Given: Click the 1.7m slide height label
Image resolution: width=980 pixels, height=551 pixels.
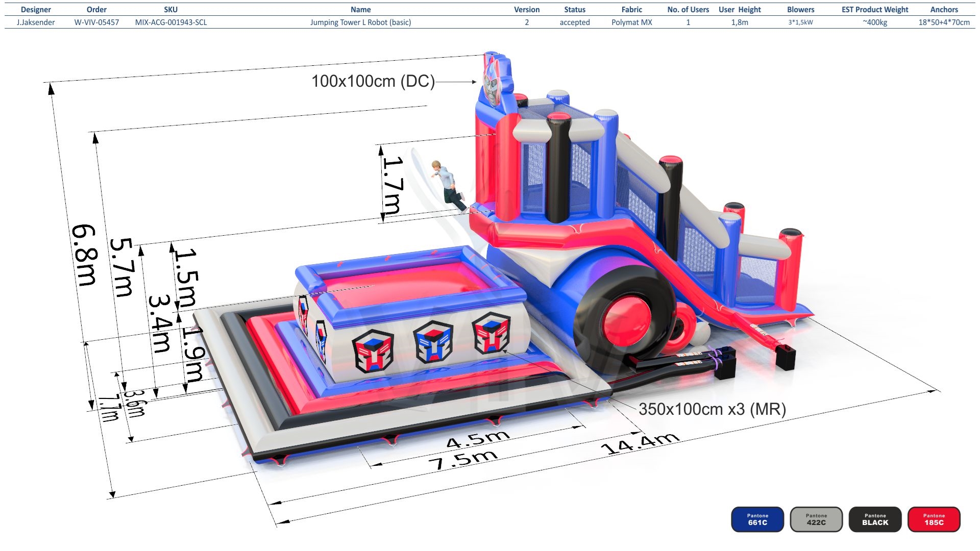Looking at the screenshot, I should (x=393, y=185).
